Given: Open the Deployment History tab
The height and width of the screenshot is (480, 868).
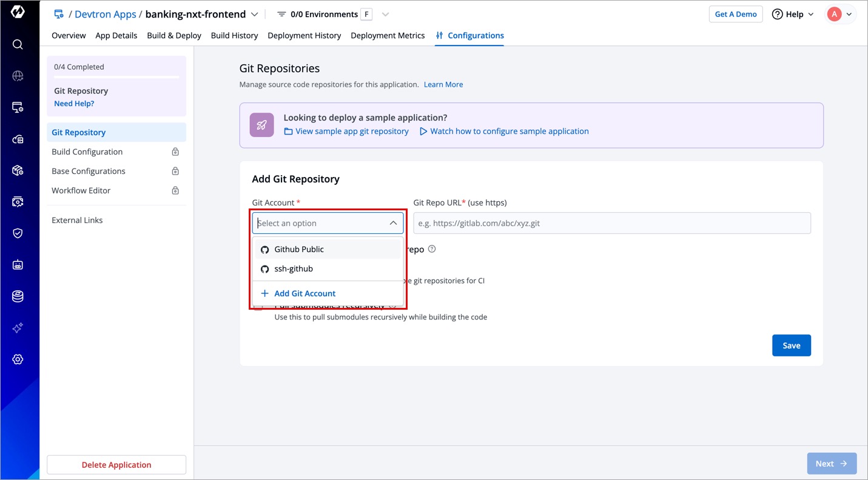Looking at the screenshot, I should 304,36.
